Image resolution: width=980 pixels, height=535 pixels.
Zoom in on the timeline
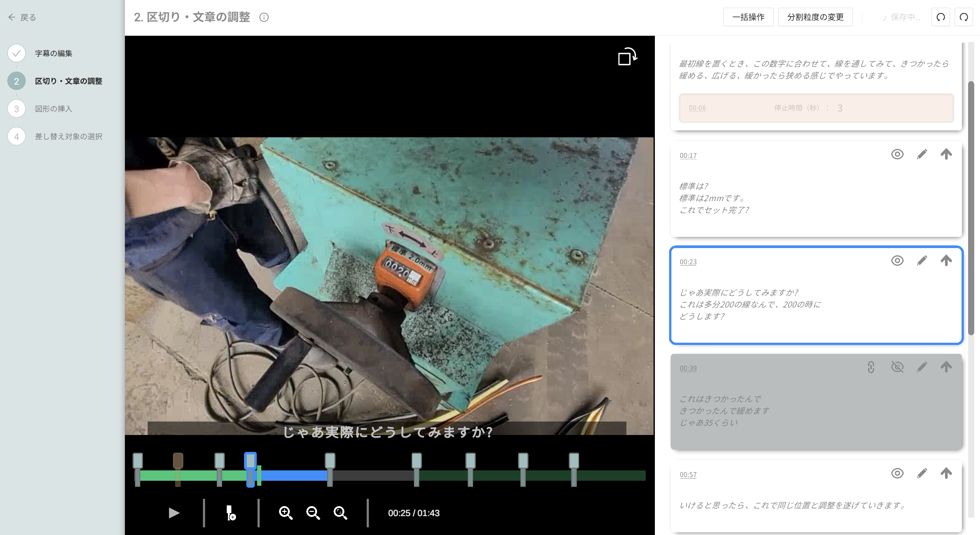(286, 513)
